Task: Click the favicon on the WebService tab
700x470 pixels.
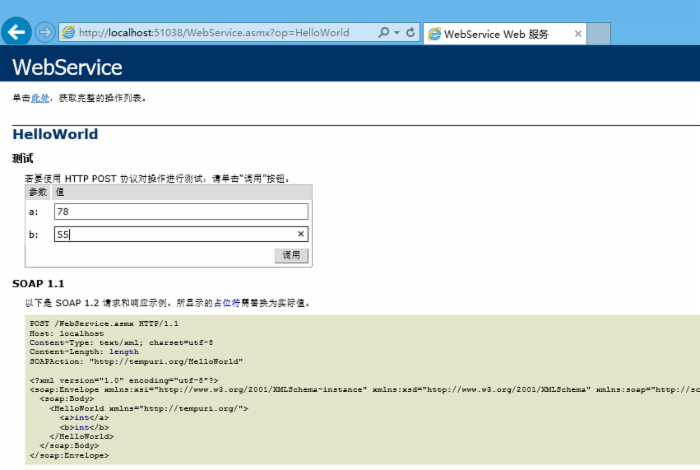Action: (434, 34)
